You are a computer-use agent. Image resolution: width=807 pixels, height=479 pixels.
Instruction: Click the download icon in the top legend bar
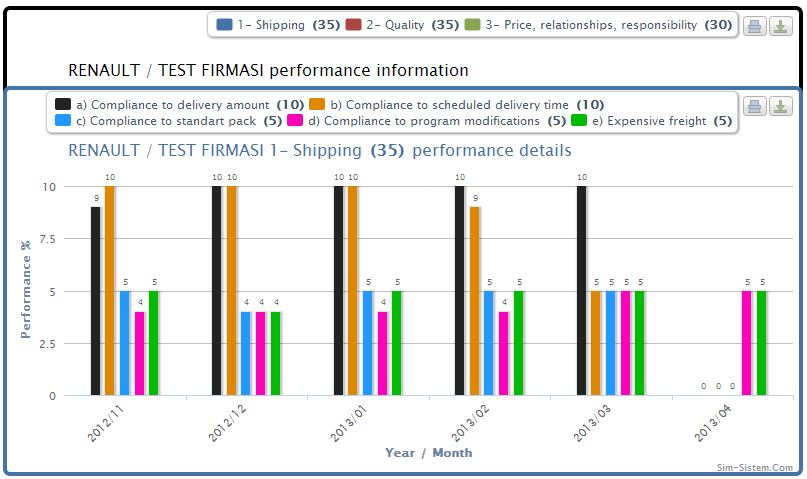point(780,26)
